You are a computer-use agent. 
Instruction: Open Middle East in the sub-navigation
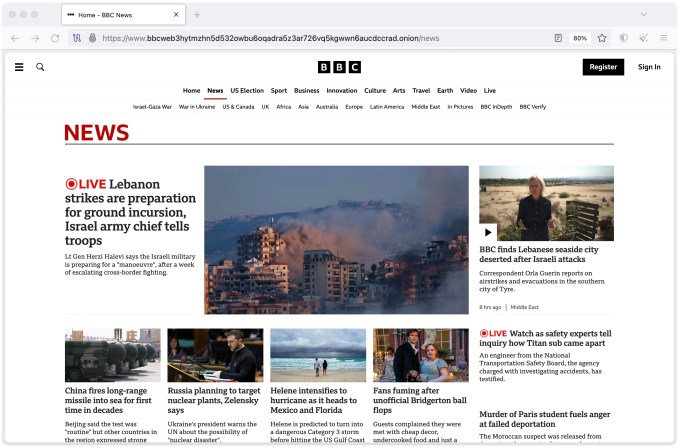pos(426,107)
